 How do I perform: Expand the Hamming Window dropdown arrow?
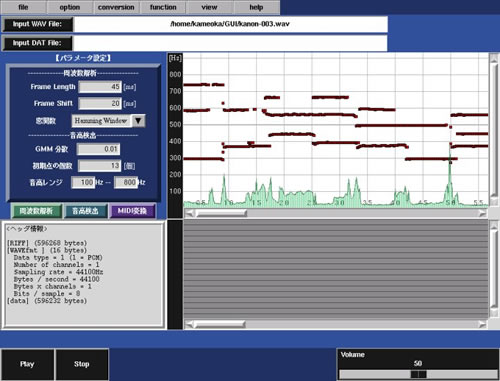[138, 121]
